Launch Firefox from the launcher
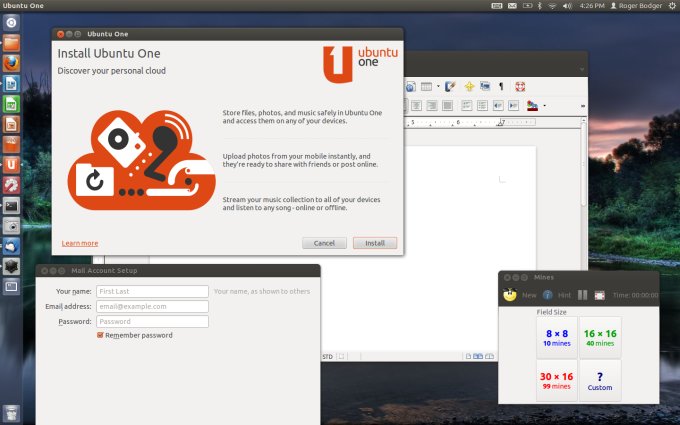 click(11, 63)
